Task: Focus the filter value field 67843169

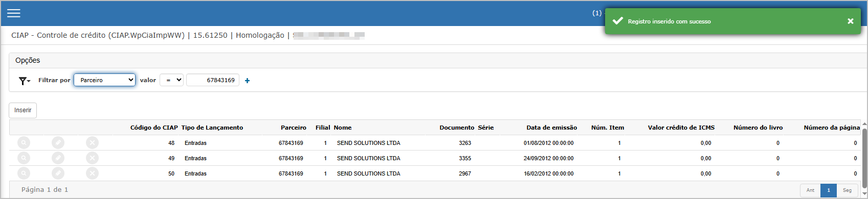Action: coord(213,80)
